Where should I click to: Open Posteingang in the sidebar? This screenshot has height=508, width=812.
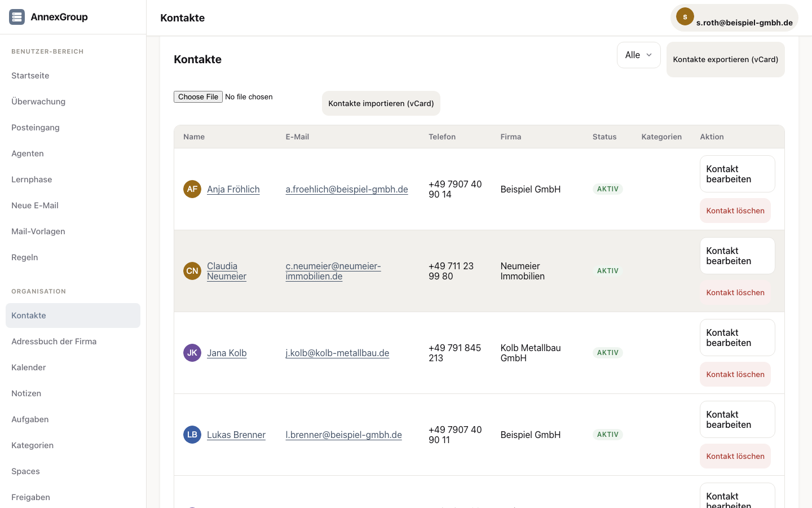pyautogui.click(x=73, y=128)
